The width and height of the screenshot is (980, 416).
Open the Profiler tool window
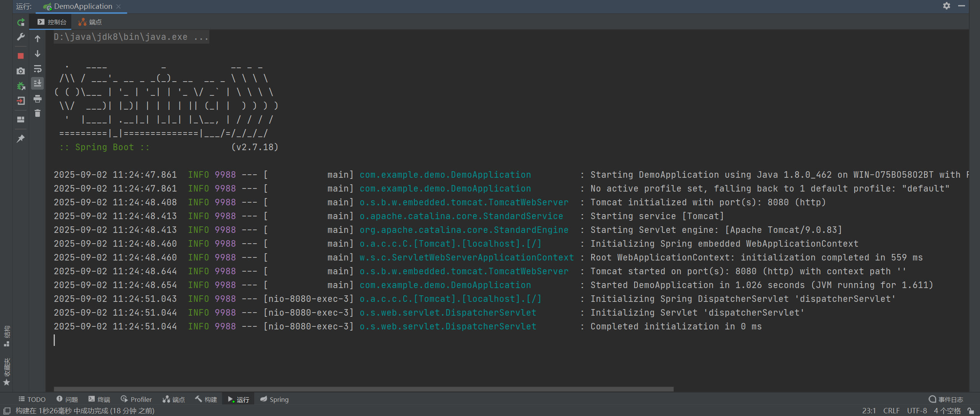click(x=136, y=399)
